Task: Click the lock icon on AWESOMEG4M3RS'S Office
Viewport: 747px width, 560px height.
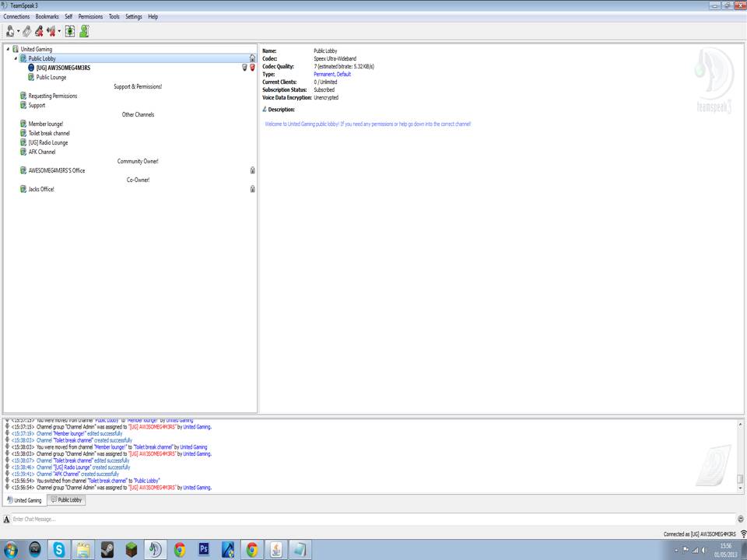Action: pyautogui.click(x=252, y=170)
